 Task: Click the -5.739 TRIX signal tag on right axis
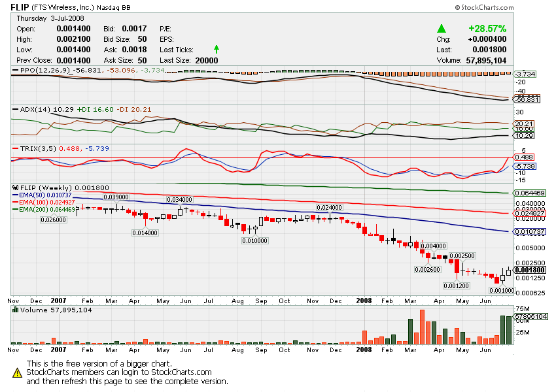[x=525, y=167]
